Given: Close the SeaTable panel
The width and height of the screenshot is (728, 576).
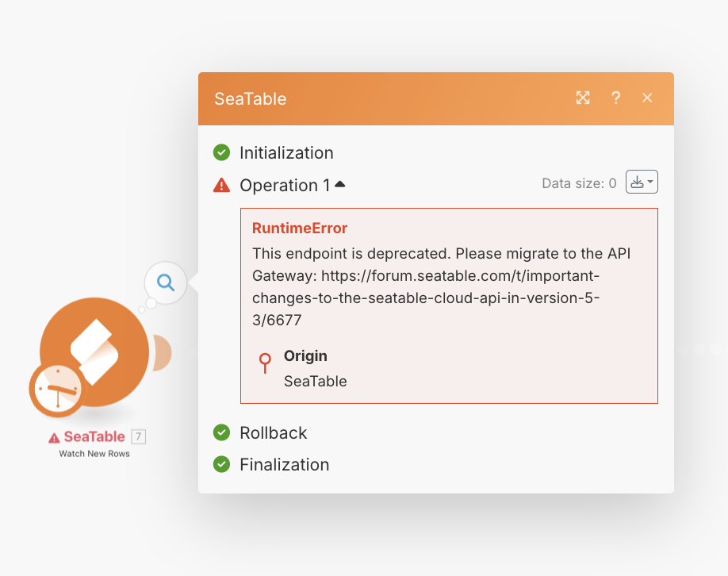Looking at the screenshot, I should tap(647, 98).
